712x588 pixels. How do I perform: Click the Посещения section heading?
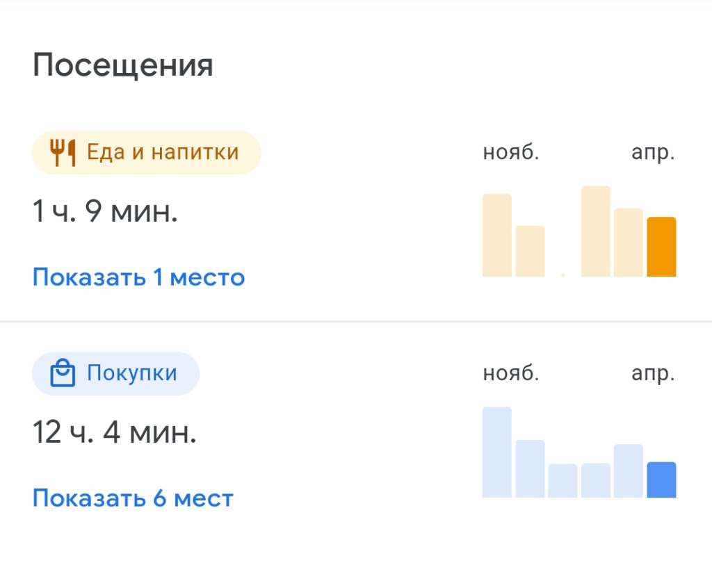[x=122, y=65]
